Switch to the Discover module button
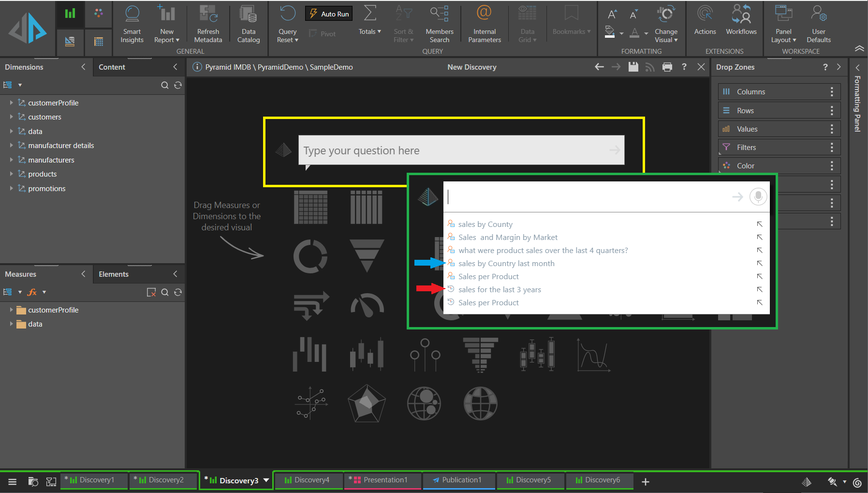Image resolution: width=868 pixels, height=493 pixels. (70, 14)
